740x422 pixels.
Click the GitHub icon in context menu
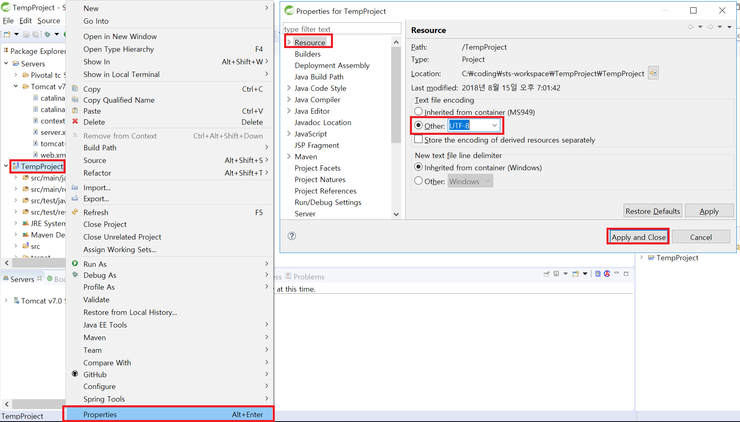pyautogui.click(x=75, y=375)
